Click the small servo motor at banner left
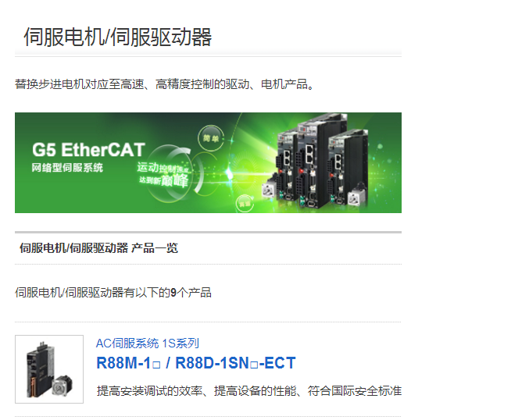The width and height of the screenshot is (529, 420). coord(269,190)
